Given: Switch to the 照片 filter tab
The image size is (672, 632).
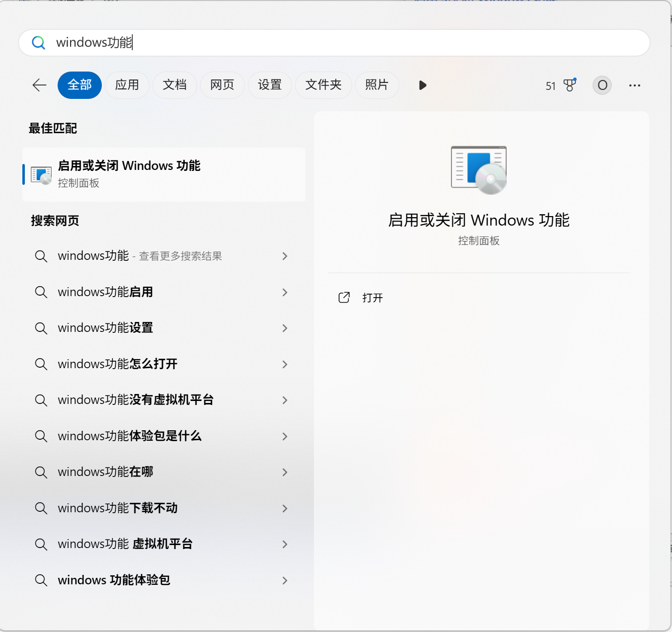Looking at the screenshot, I should click(377, 85).
